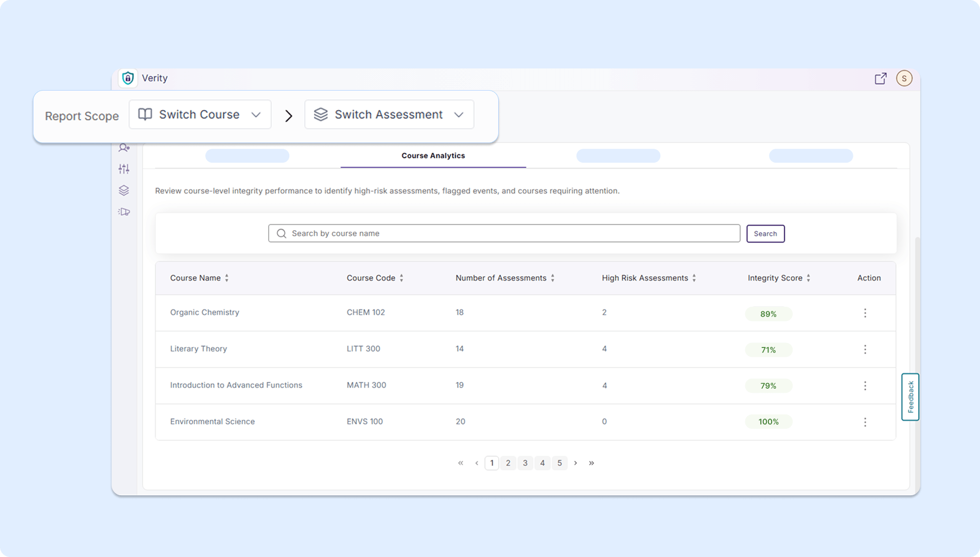Expand the Switch Assessment dropdown
The height and width of the screenshot is (557, 980).
389,114
